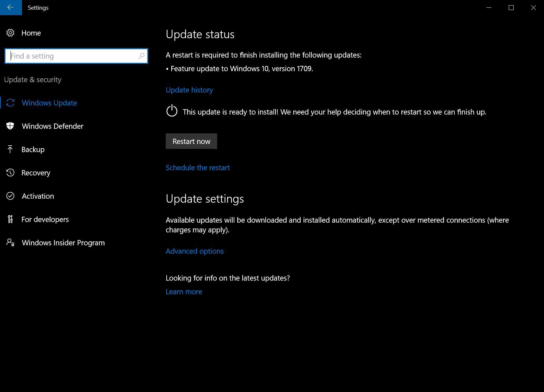
Task: Click the Recovery clock icon
Action: tap(10, 173)
